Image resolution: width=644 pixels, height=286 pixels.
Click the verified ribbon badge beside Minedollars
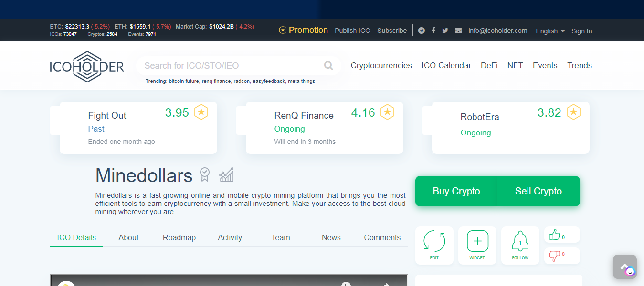pos(205,174)
